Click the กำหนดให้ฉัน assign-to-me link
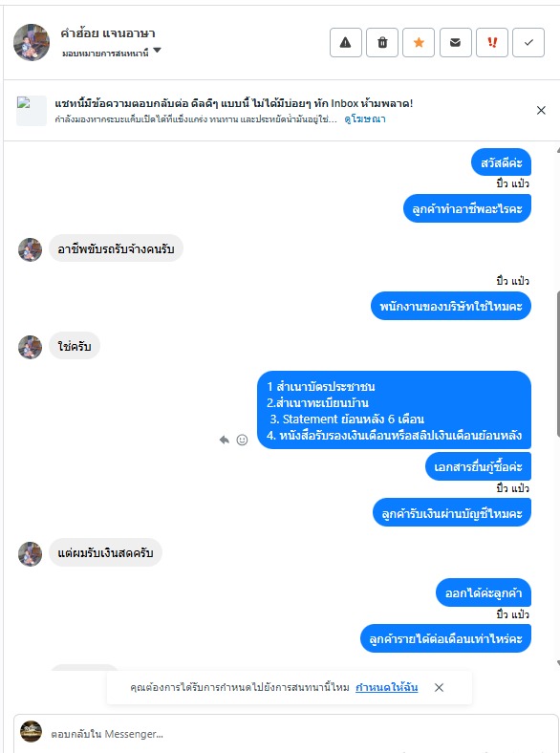 [386, 687]
